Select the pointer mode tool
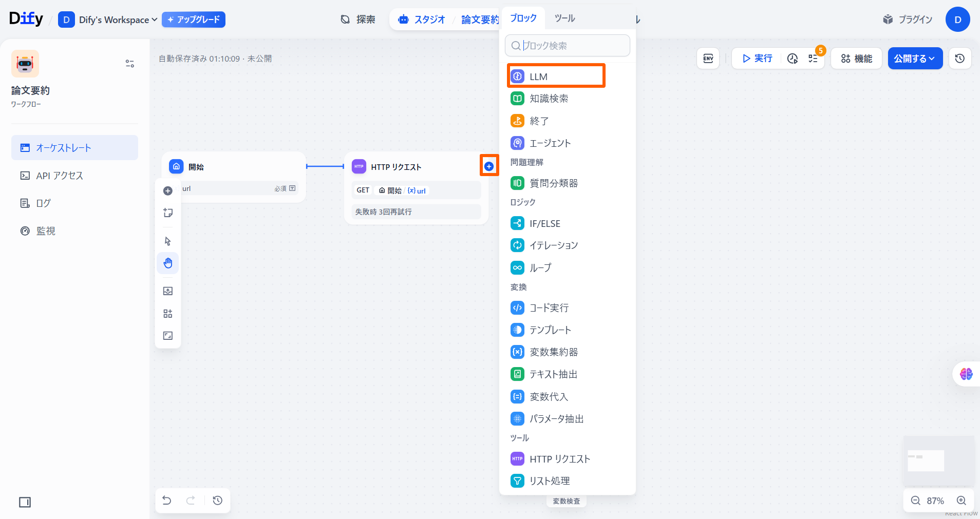The height and width of the screenshot is (519, 980). point(168,241)
